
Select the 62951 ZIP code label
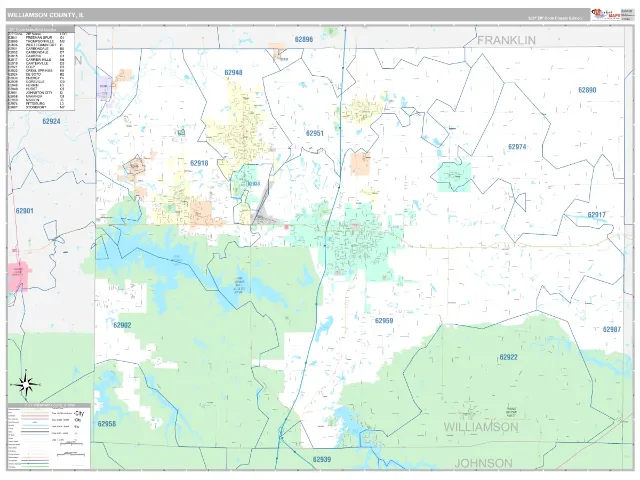315,133
